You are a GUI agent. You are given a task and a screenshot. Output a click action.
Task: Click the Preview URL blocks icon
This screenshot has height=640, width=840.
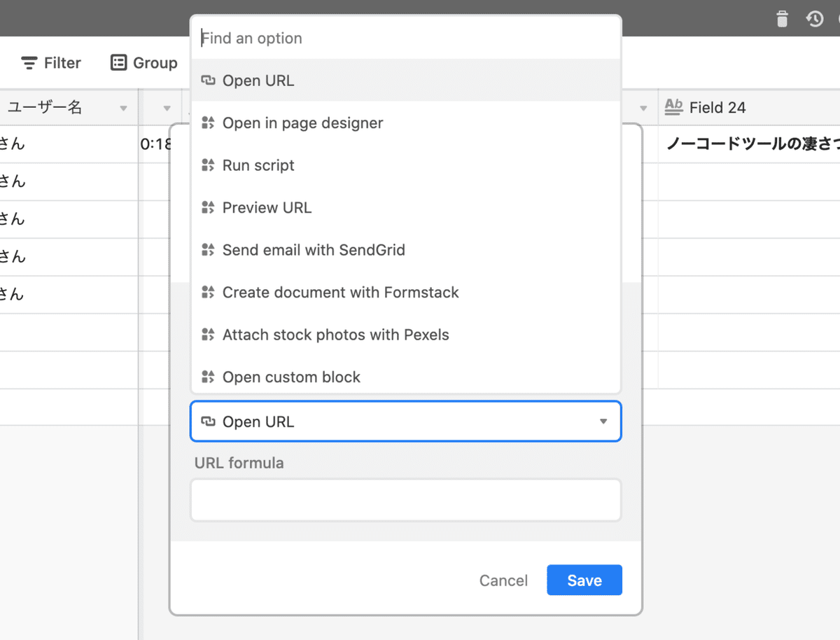(207, 208)
